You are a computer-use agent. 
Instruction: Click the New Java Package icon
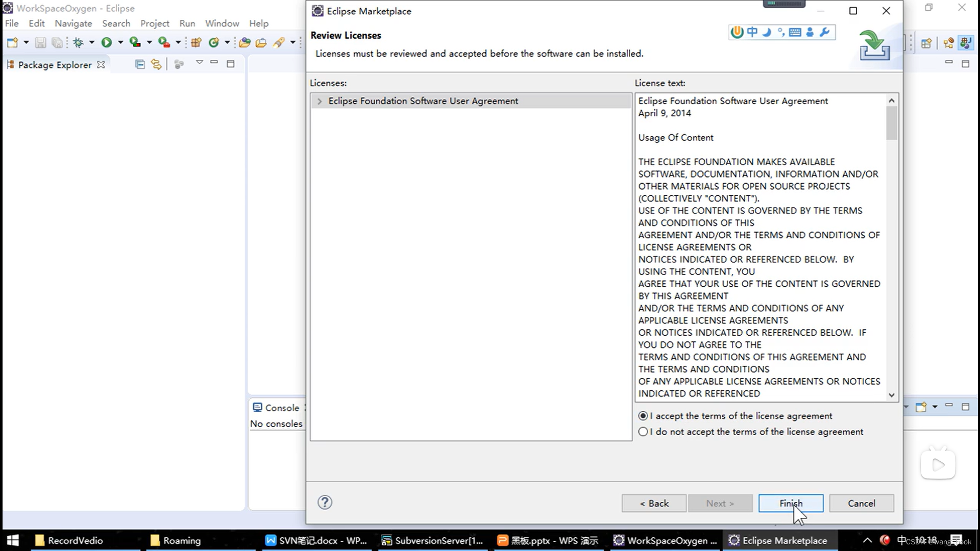[197, 43]
